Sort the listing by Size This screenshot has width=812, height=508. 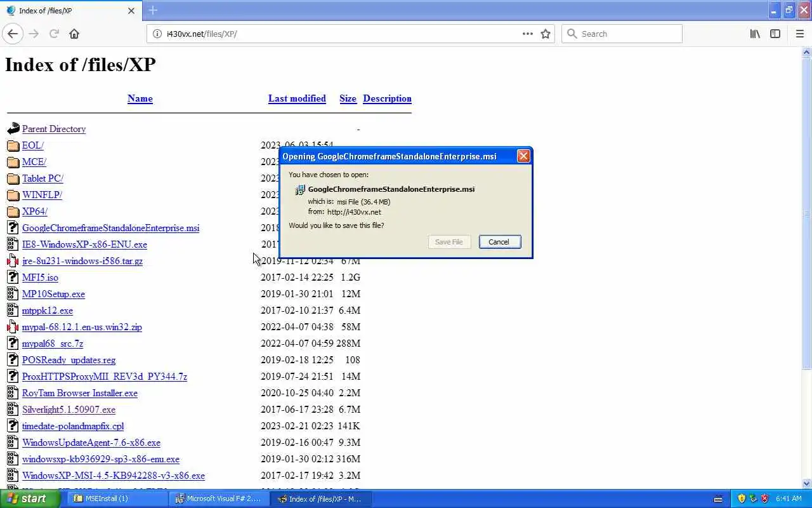pos(348,98)
